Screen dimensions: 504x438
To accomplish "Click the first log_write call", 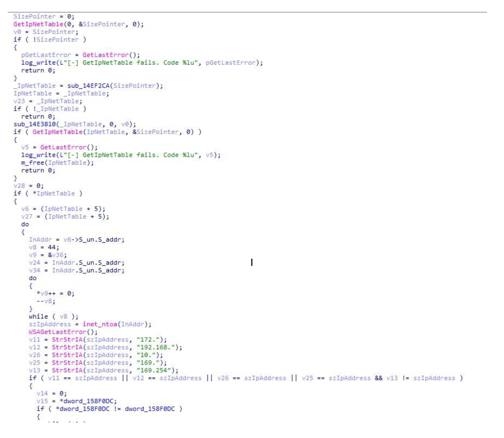I will (x=38, y=63).
